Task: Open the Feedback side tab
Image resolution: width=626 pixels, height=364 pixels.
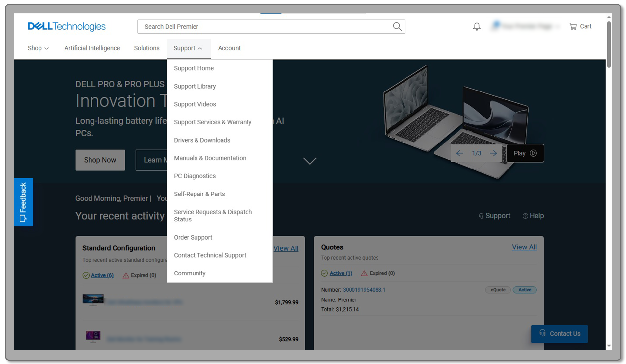Action: tap(23, 202)
